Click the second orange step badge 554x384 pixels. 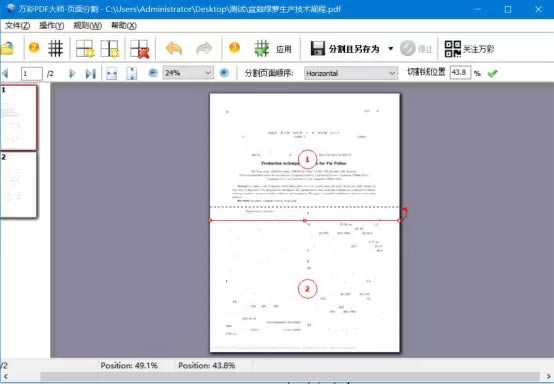[x=234, y=47]
